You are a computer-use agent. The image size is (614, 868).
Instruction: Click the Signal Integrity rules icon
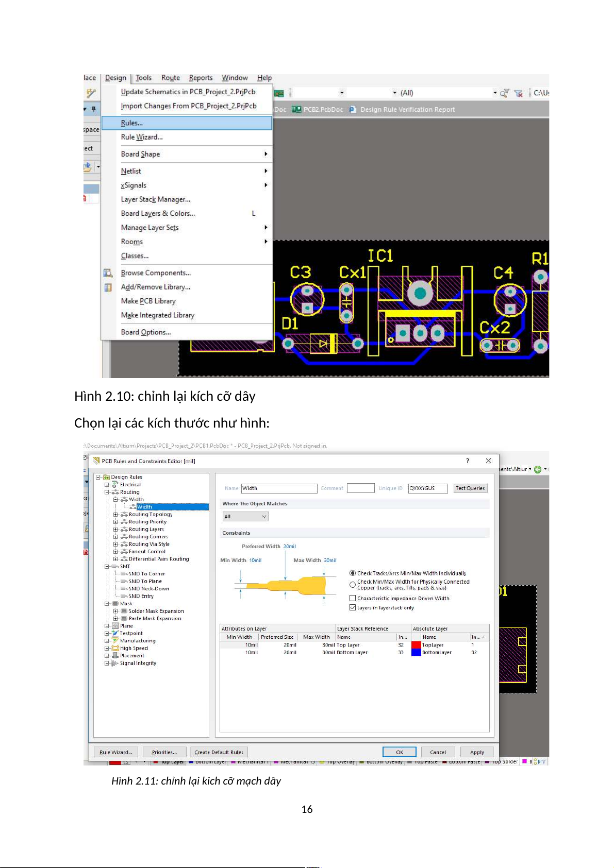[x=115, y=663]
